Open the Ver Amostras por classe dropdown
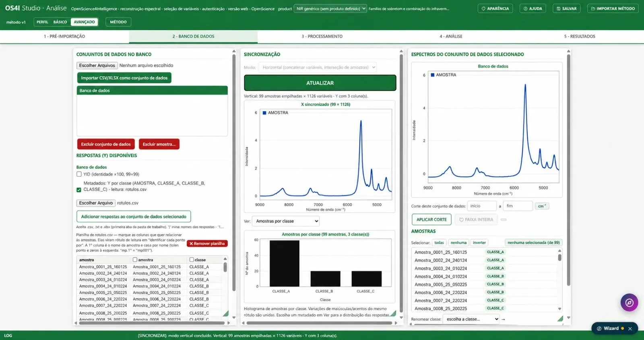The height and width of the screenshot is (340, 644). pos(286,221)
